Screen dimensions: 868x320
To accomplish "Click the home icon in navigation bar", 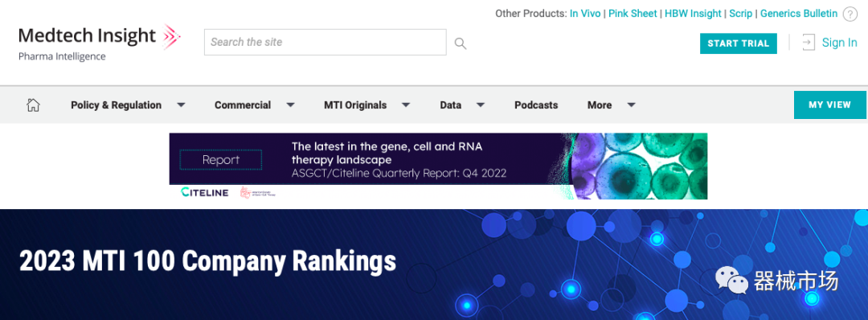I will pos(33,105).
